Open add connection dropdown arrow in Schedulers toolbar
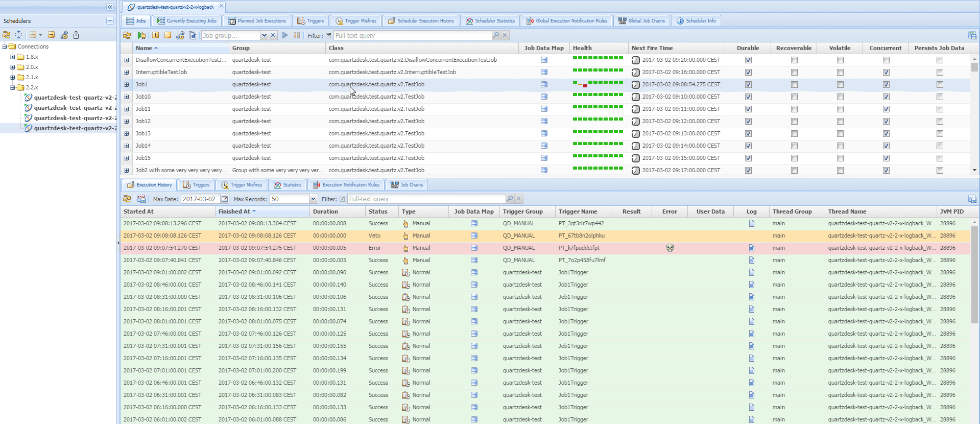980x424 pixels. [41, 35]
